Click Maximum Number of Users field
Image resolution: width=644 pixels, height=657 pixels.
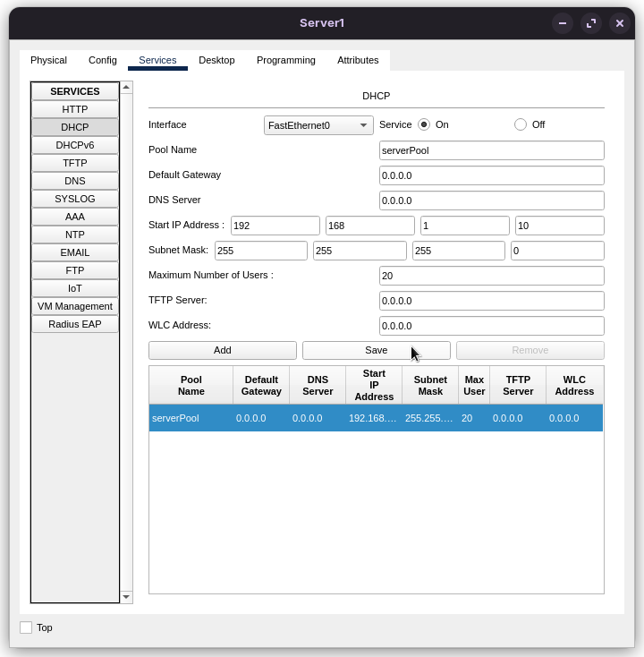point(492,276)
